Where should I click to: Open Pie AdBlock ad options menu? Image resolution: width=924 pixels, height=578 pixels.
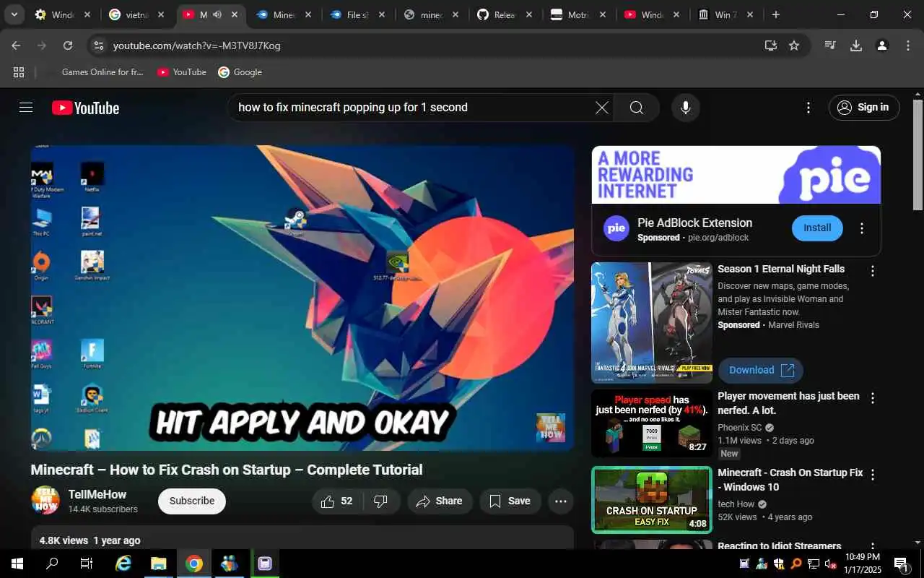[x=861, y=228]
